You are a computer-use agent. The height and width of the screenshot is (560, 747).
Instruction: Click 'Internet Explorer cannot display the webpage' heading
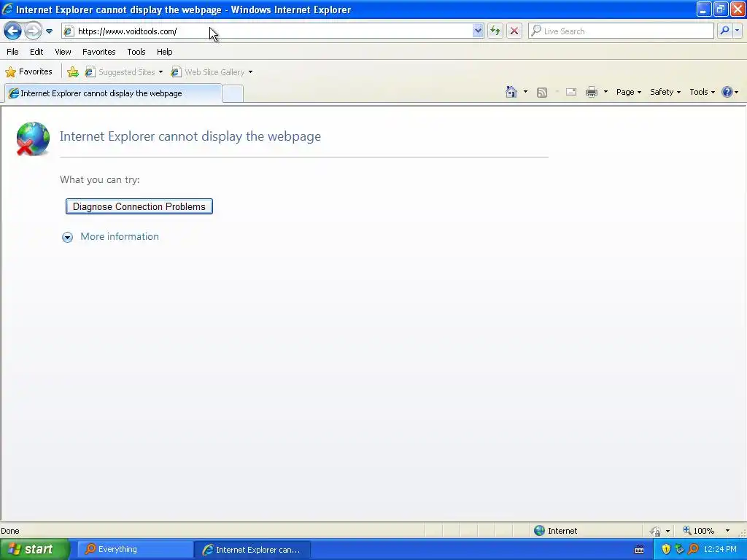pos(190,136)
